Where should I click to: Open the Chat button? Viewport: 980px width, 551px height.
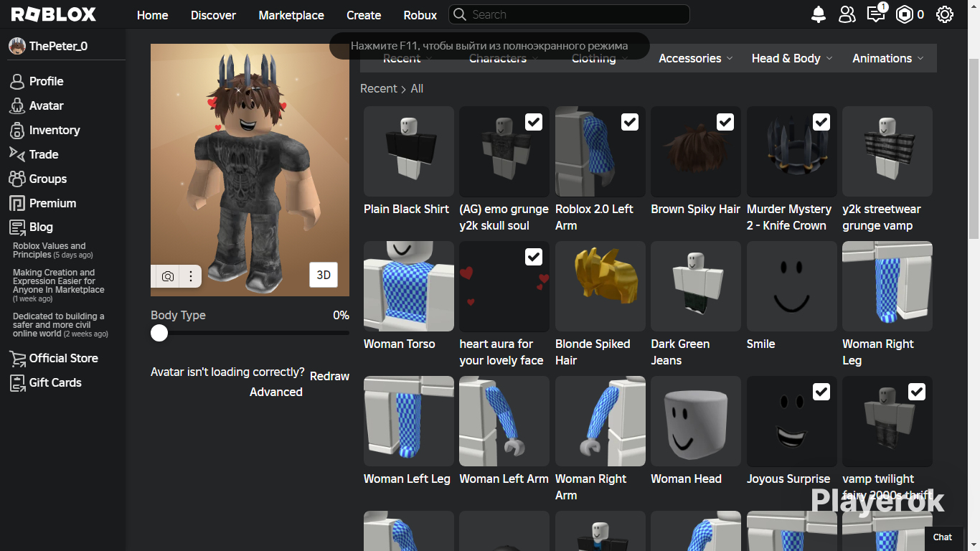click(943, 537)
